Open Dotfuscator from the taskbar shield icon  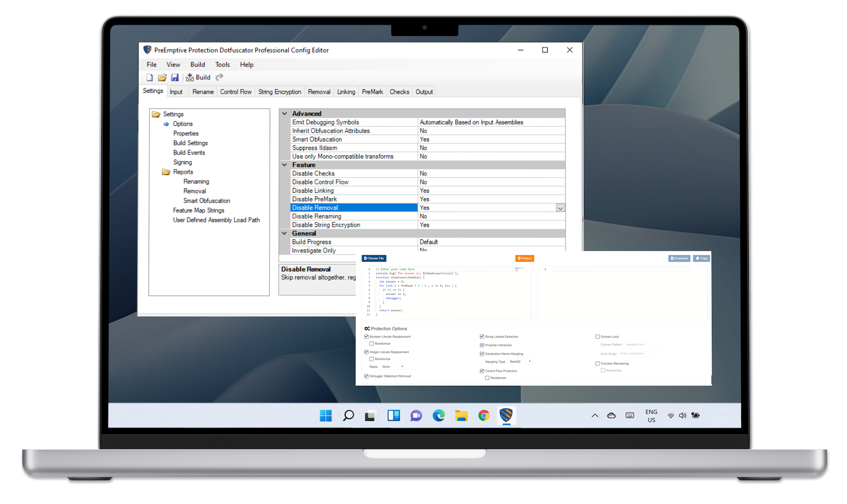coord(507,416)
